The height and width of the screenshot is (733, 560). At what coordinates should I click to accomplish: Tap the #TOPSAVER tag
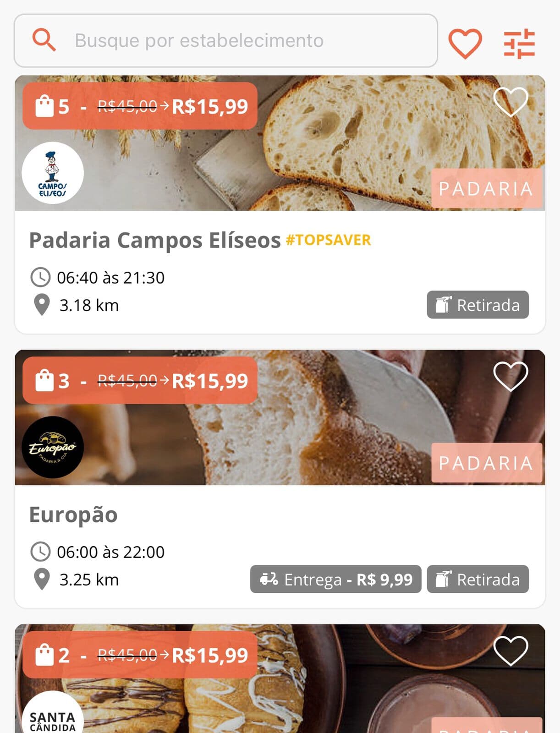pyautogui.click(x=328, y=240)
